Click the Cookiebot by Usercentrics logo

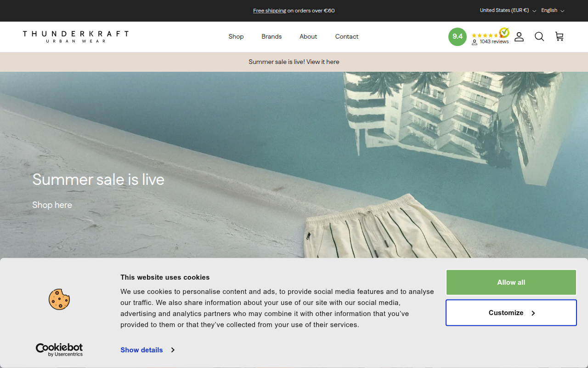coord(59,350)
